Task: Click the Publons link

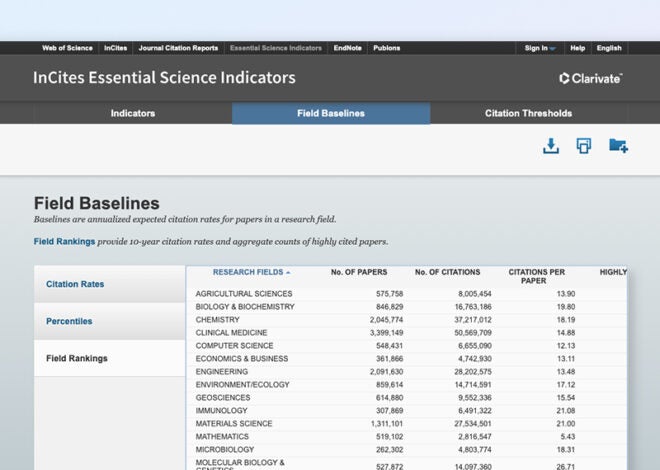Action: [387, 48]
